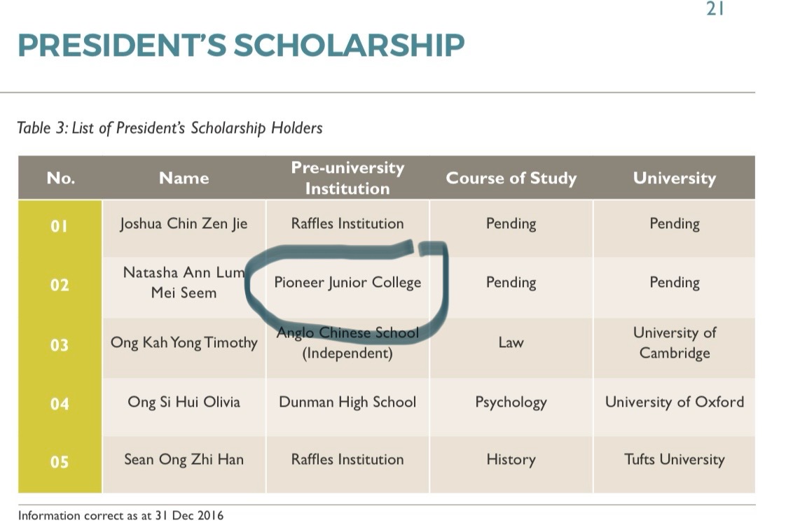The width and height of the screenshot is (793, 532).
Task: Select the University of Cambridge cell
Action: tap(674, 343)
